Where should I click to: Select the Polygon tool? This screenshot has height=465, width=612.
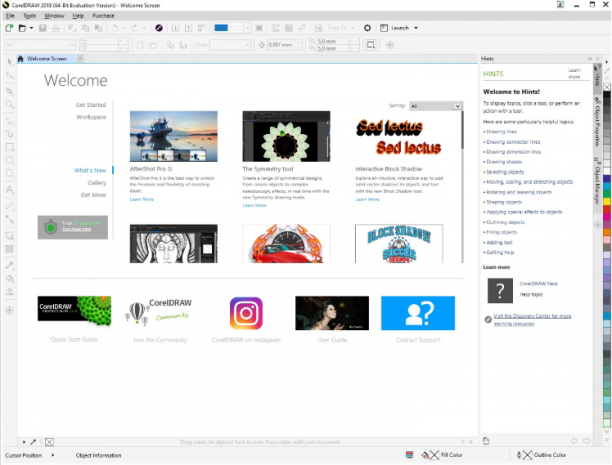(10, 173)
